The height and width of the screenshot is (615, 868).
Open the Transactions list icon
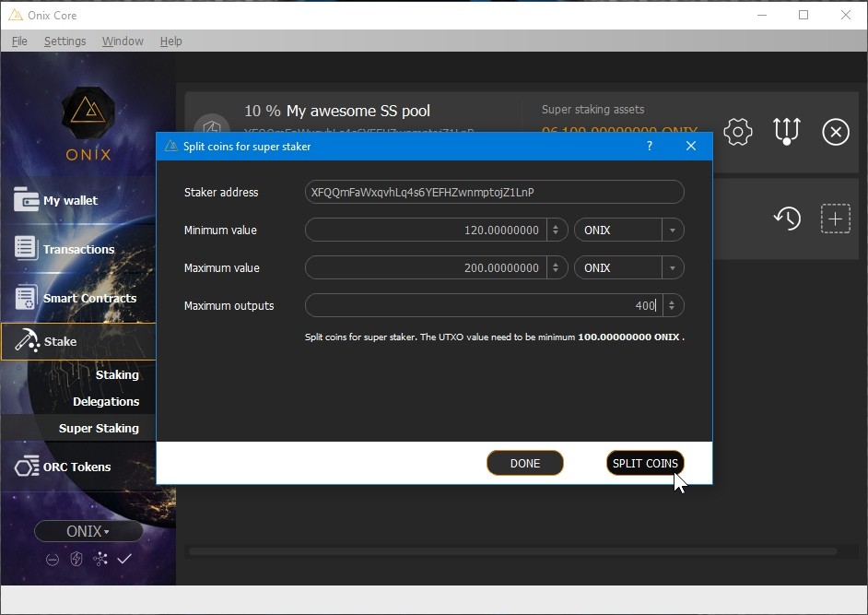(26, 248)
